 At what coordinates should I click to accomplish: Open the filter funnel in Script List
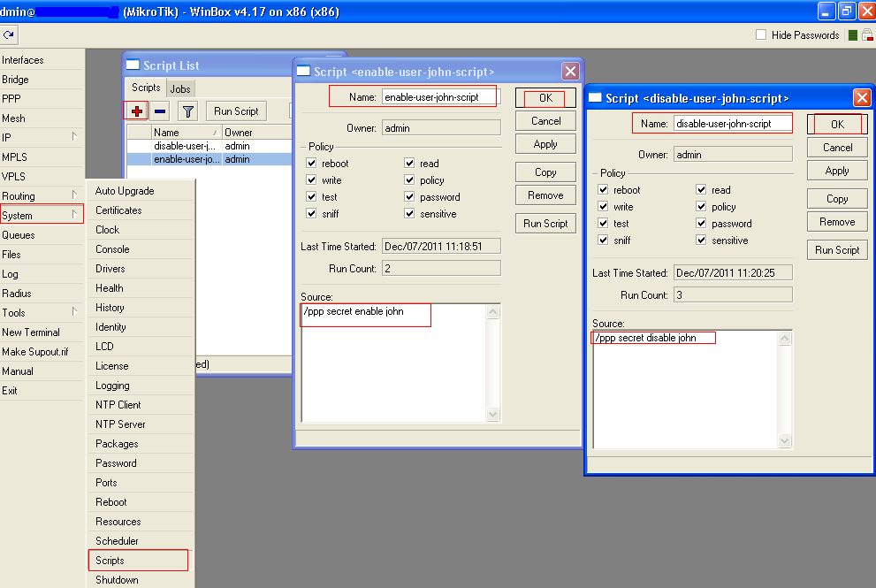click(x=188, y=111)
